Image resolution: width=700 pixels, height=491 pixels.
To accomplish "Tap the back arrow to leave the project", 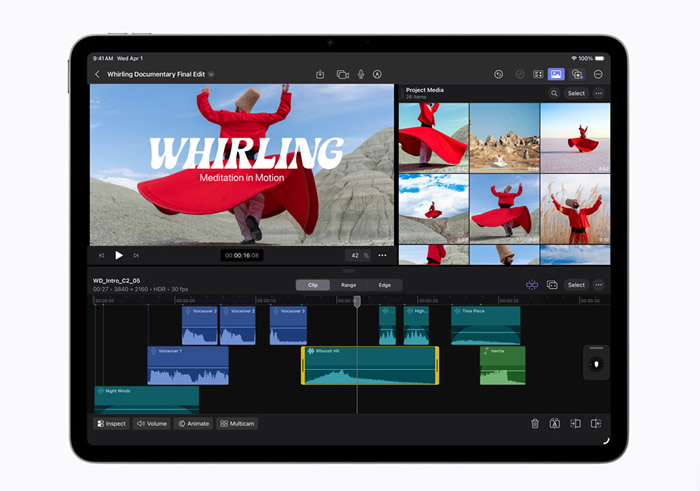I will (x=97, y=74).
